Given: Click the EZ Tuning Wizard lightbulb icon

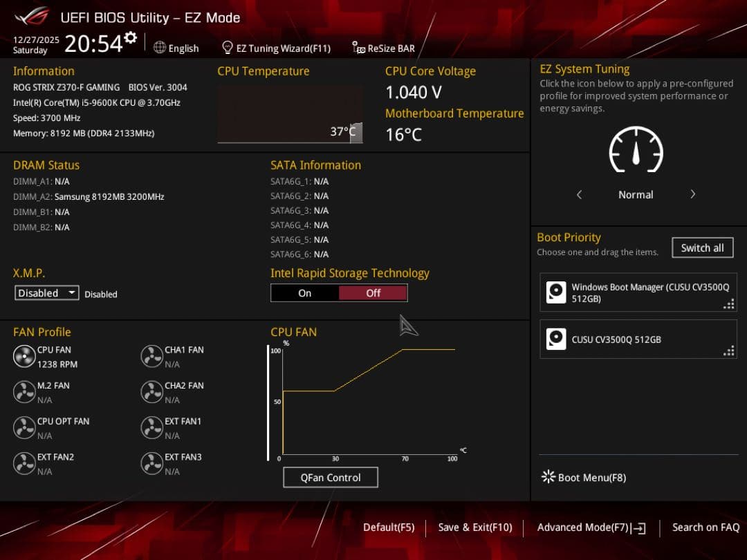Looking at the screenshot, I should tap(227, 48).
